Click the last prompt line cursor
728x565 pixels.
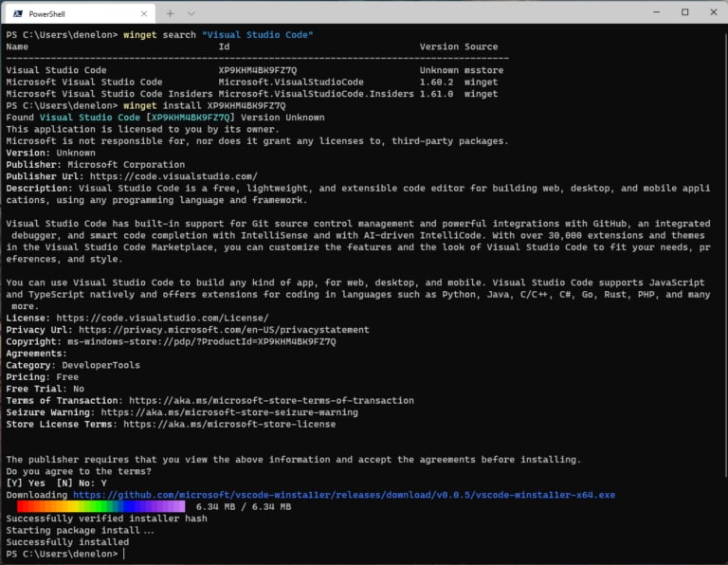tap(124, 554)
